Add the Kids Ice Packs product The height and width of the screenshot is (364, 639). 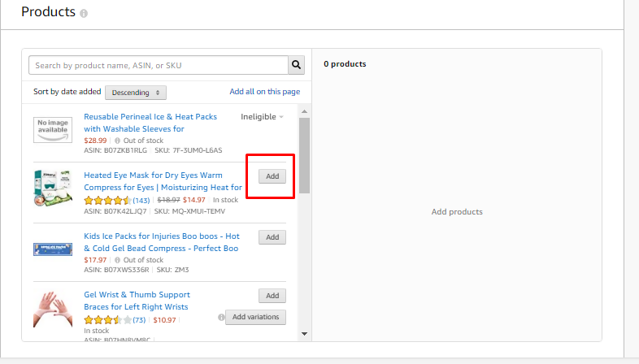tap(272, 237)
